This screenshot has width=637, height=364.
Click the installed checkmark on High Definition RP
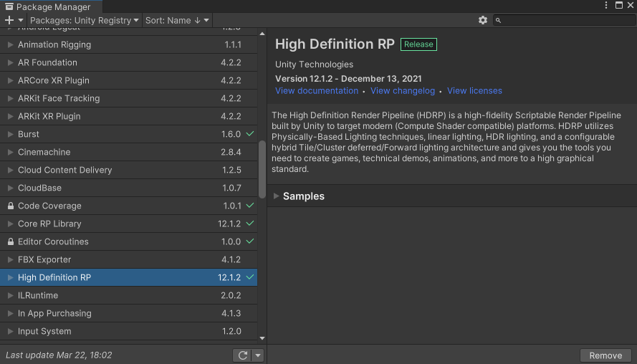click(250, 277)
